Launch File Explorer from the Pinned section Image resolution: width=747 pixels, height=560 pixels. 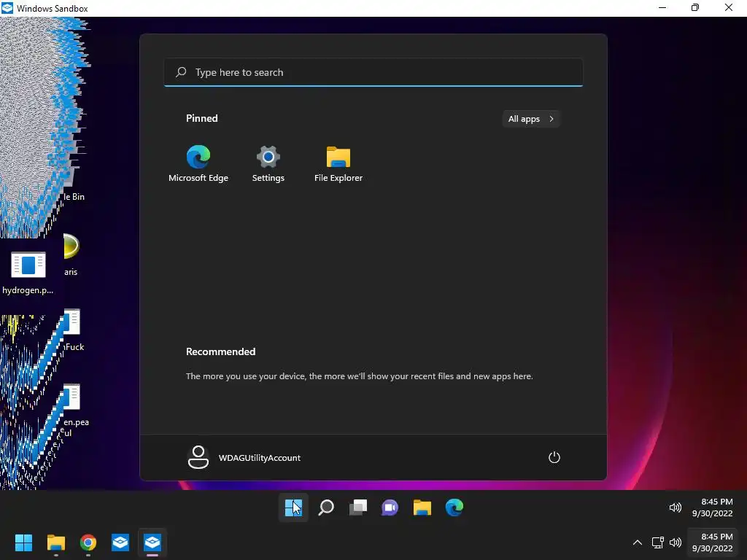coord(338,164)
